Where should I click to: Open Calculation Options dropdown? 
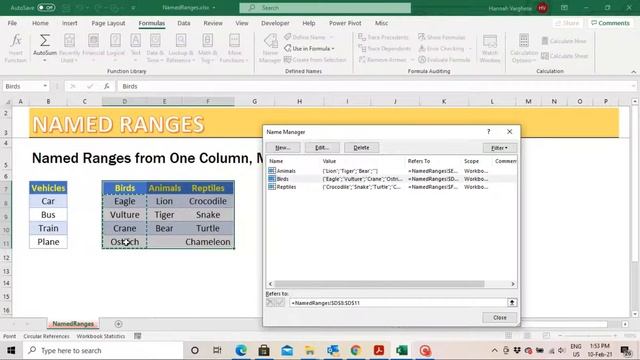tap(524, 48)
